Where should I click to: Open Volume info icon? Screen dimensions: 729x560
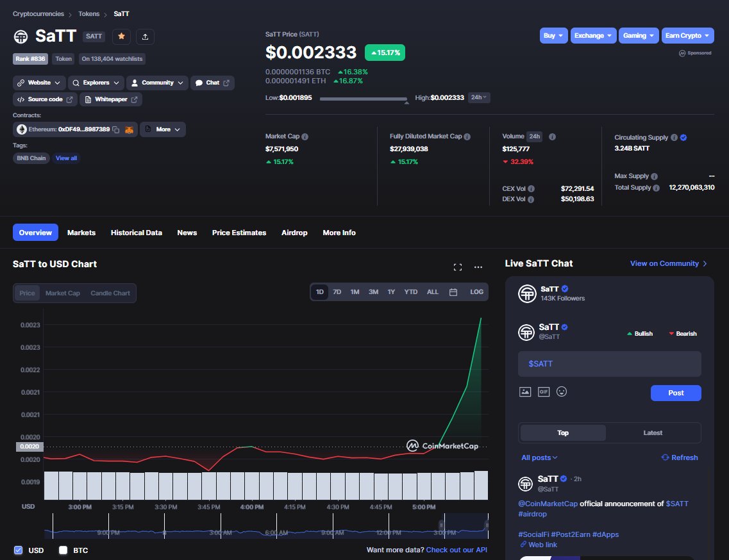(x=552, y=136)
